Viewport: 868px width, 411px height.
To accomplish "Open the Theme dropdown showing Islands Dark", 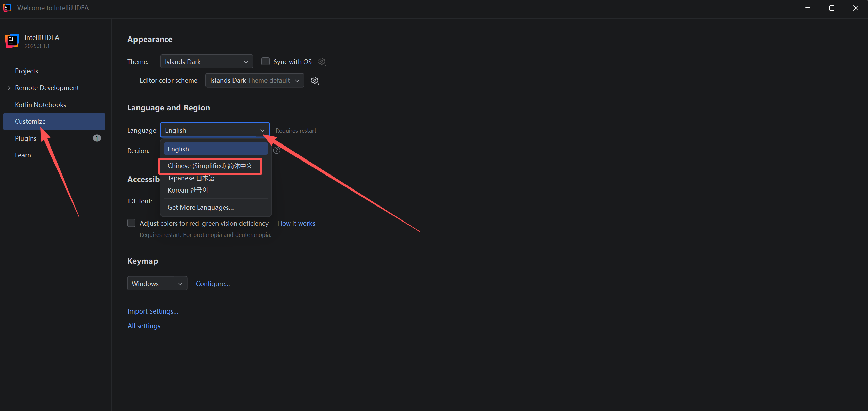I will click(206, 62).
